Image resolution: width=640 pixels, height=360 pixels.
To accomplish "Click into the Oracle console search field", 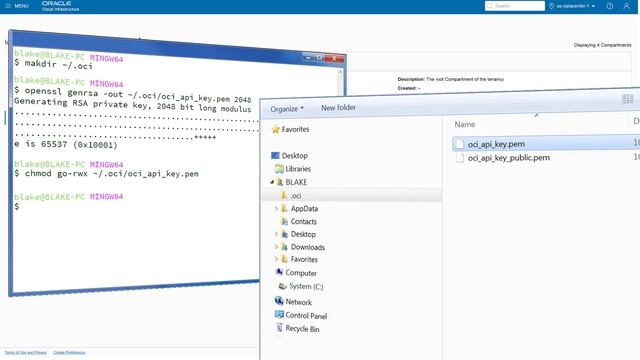I will (515, 6).
